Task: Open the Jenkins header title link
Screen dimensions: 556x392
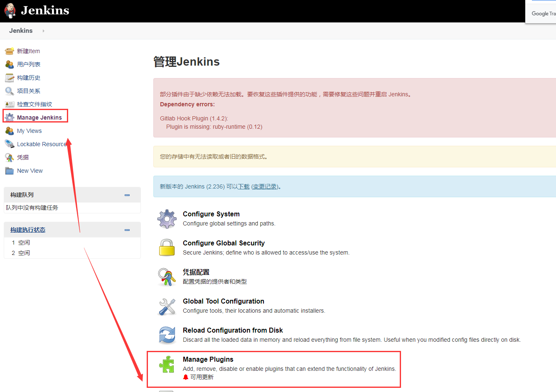Action: pyautogui.click(x=45, y=10)
